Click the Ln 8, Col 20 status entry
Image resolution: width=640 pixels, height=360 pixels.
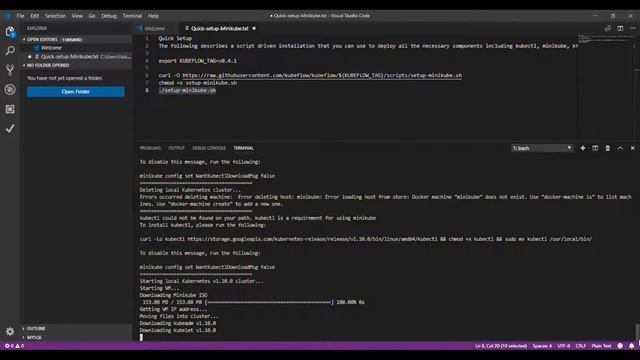click(501, 346)
